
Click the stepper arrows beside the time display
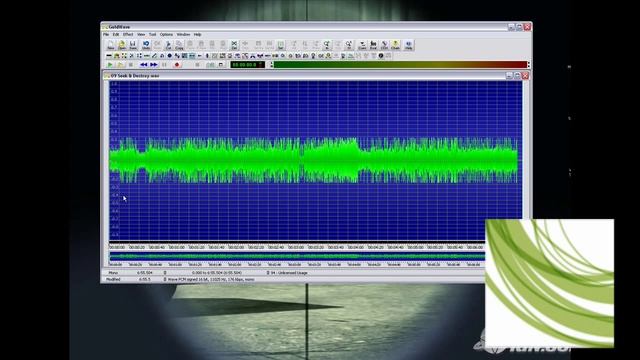click(271, 64)
